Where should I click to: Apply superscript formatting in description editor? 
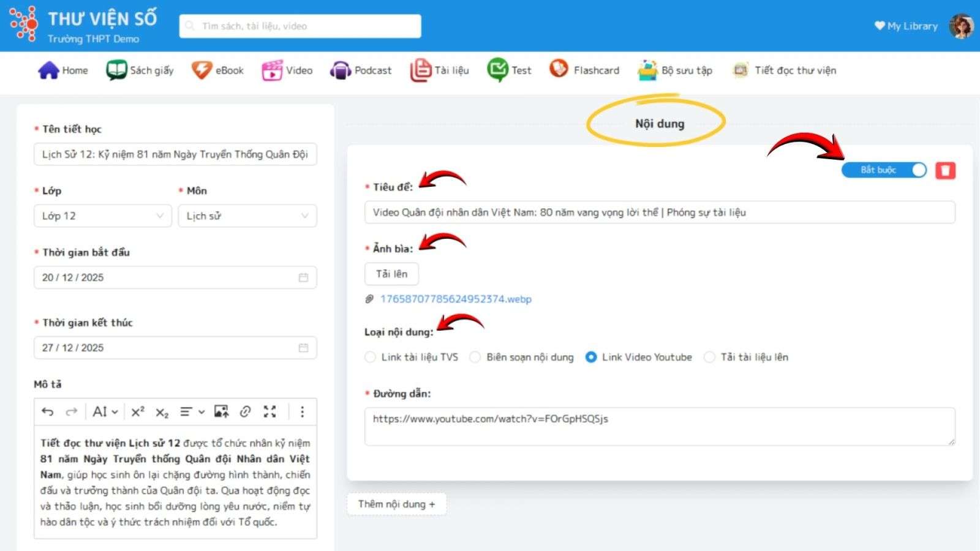pyautogui.click(x=138, y=412)
